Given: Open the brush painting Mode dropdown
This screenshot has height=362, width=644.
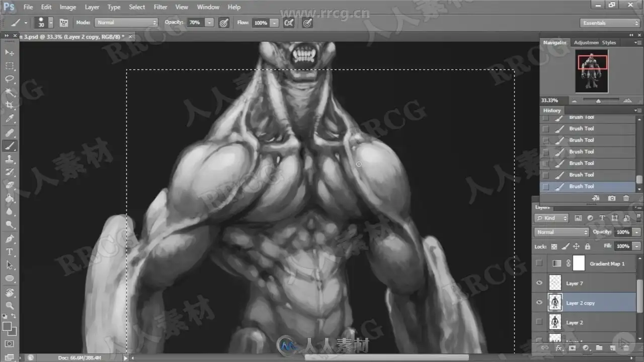Looking at the screenshot, I should tap(126, 23).
